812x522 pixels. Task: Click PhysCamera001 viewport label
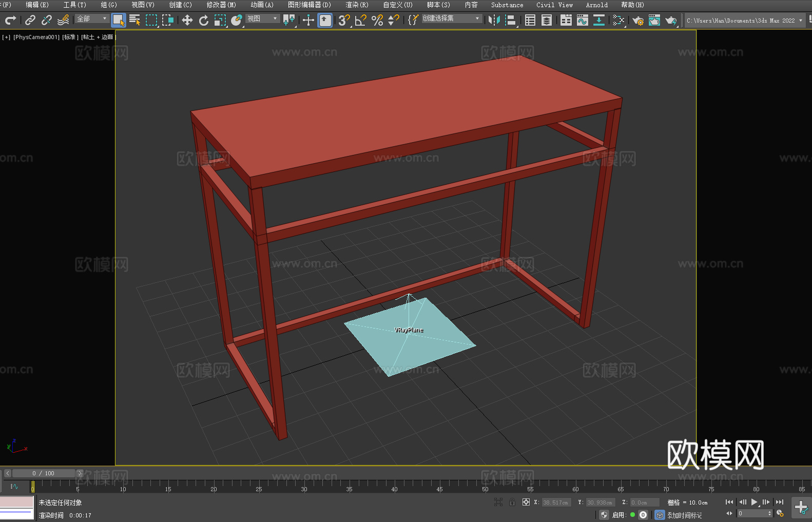click(36, 37)
